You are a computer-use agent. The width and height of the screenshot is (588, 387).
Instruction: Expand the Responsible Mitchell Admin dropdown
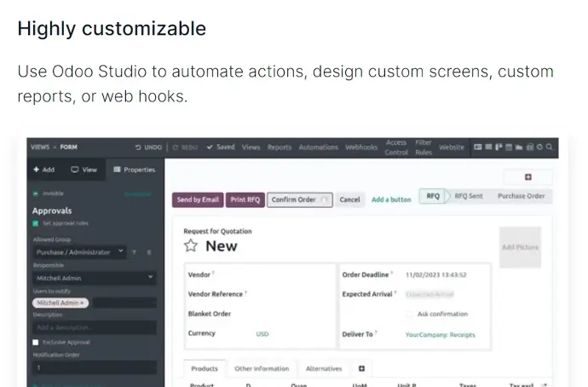(94, 278)
